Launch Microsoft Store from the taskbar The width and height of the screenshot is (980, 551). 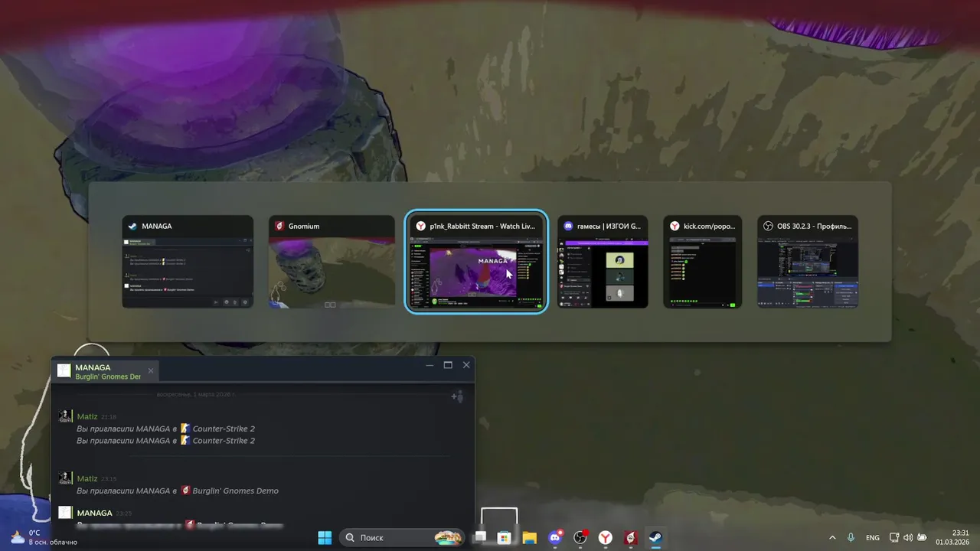[x=505, y=537]
